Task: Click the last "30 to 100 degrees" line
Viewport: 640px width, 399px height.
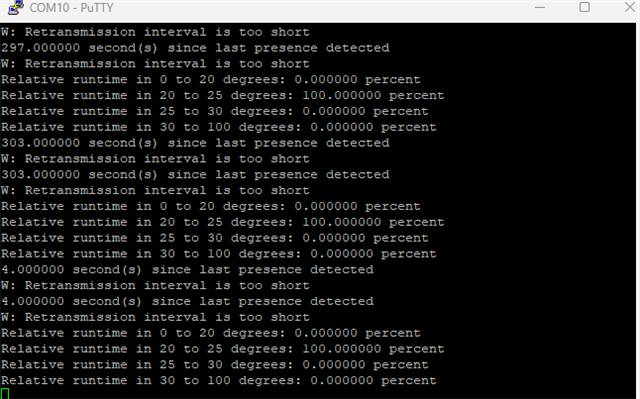Action: (218, 381)
